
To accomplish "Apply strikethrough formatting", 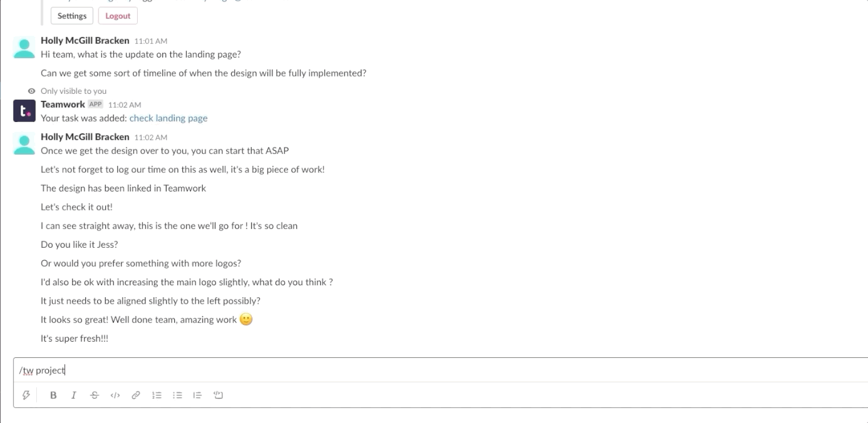I will coord(94,395).
